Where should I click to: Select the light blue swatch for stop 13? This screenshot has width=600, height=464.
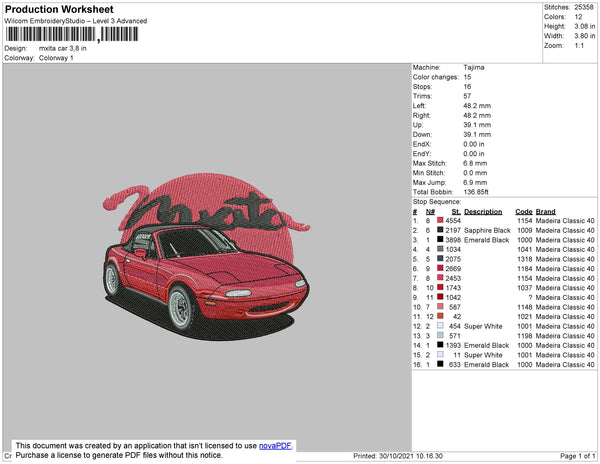click(x=441, y=336)
